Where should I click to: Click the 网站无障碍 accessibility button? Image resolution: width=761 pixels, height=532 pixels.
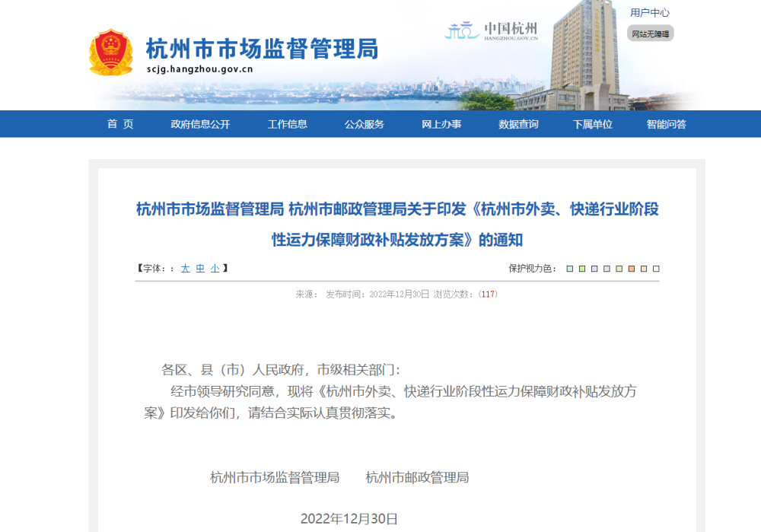651,33
